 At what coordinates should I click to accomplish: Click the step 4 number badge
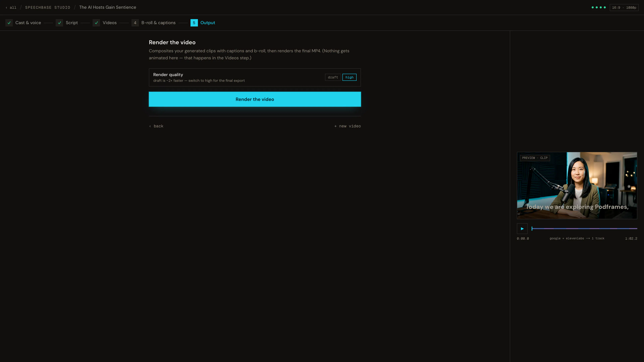coord(135,23)
